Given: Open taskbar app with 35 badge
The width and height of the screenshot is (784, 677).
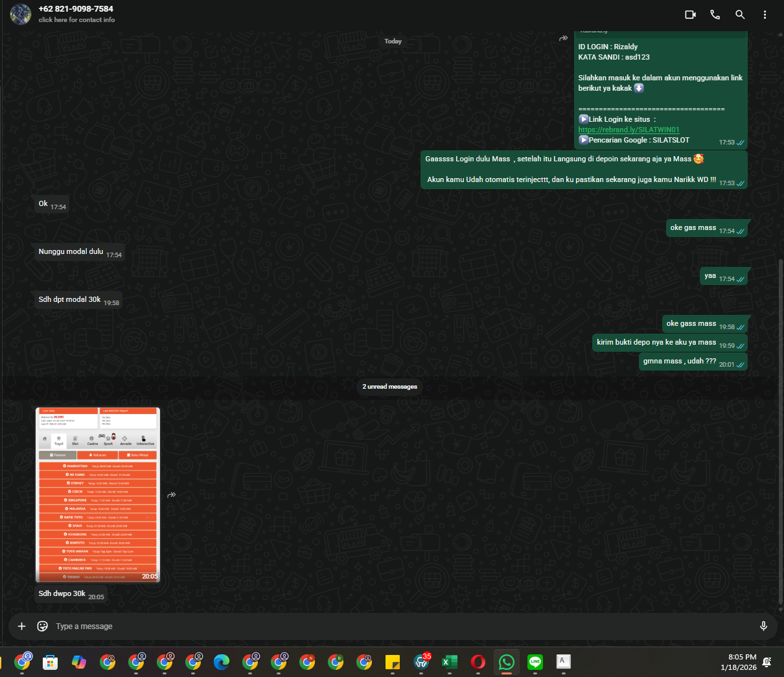Looking at the screenshot, I should click(x=421, y=661).
